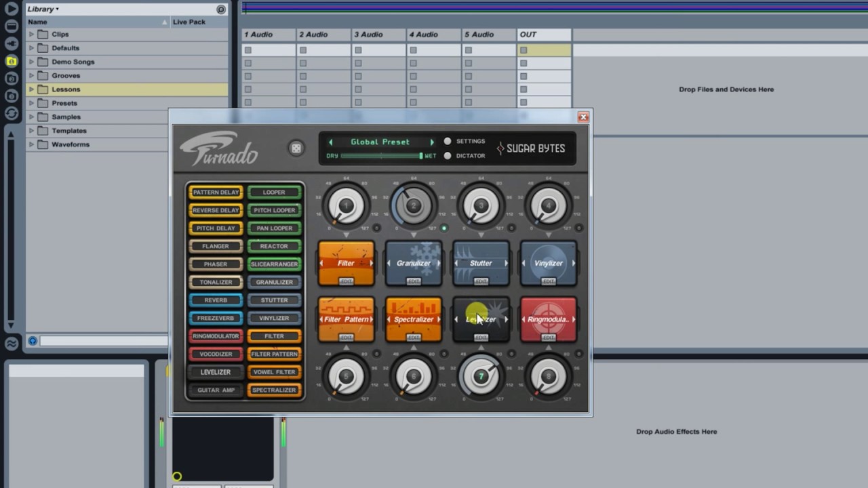868x488 pixels.
Task: Click the browser search input field
Action: pos(103,341)
